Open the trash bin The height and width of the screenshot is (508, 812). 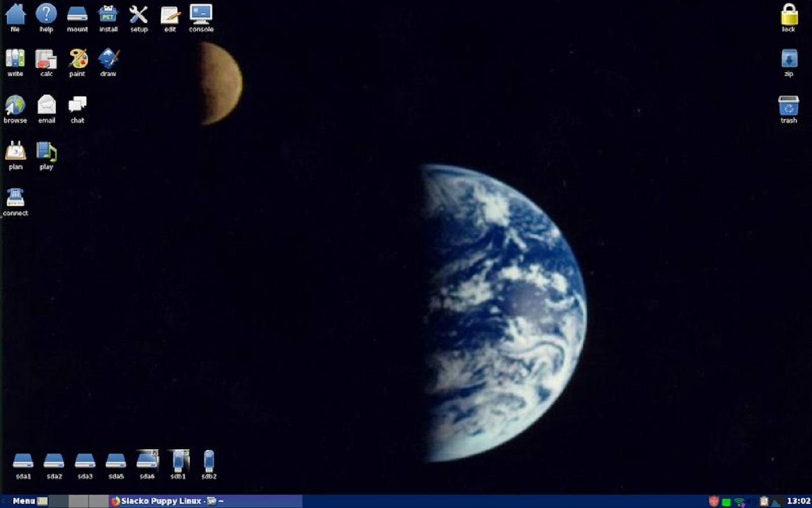pyautogui.click(x=788, y=107)
